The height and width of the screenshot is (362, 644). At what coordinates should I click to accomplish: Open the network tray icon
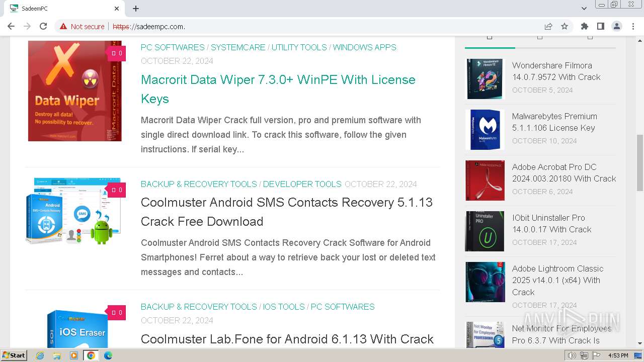click(x=584, y=355)
